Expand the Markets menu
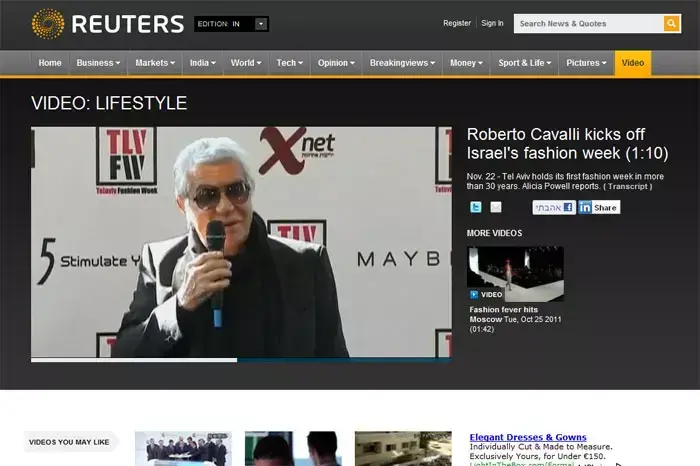The width and height of the screenshot is (700, 466). point(155,63)
